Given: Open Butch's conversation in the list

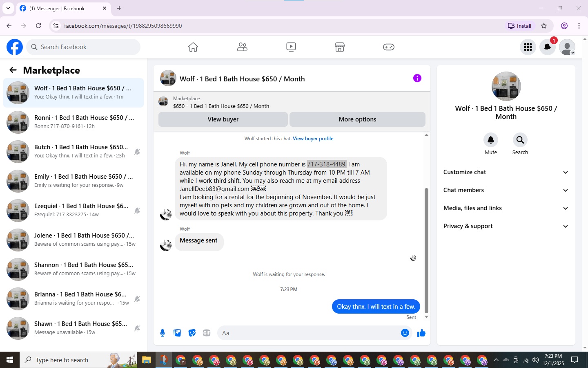Looking at the screenshot, I should [x=73, y=152].
